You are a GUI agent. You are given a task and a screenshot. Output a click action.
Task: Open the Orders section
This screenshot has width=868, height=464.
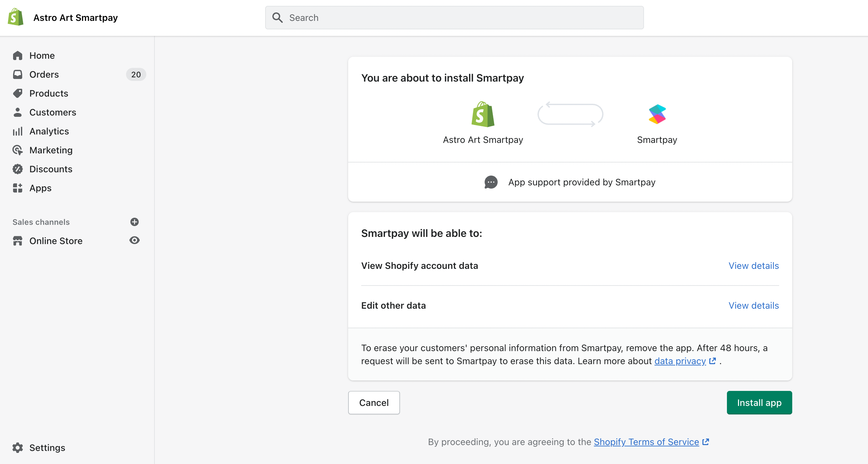click(44, 74)
